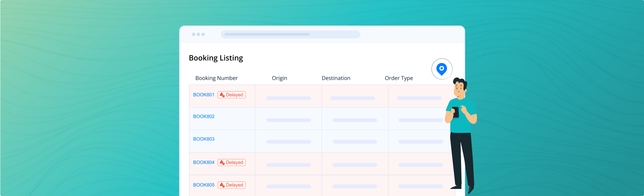The image size is (644, 196).
Task: Click the warning icon beside BOOK804
Action: point(222,162)
